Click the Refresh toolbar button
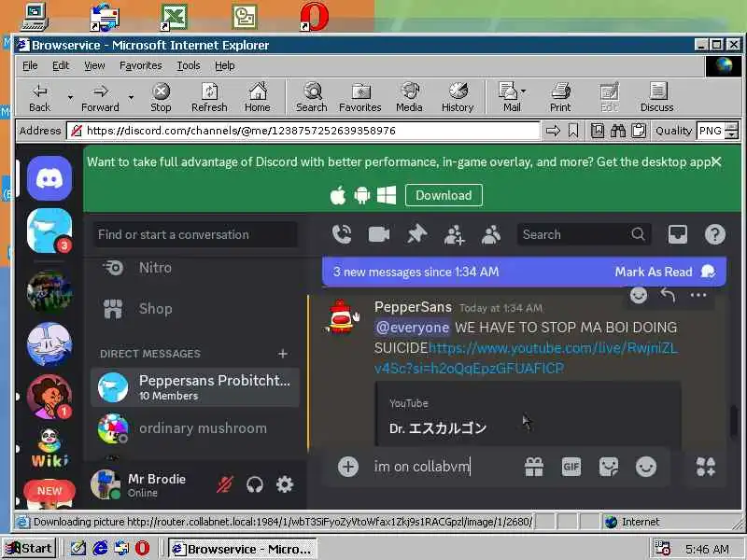Viewport: 747px width, 560px height. [x=209, y=98]
